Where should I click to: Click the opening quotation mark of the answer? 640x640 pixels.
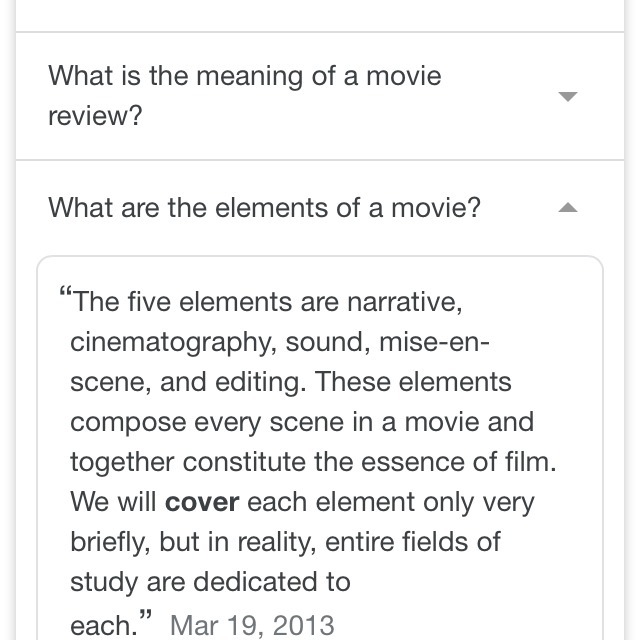click(x=66, y=297)
